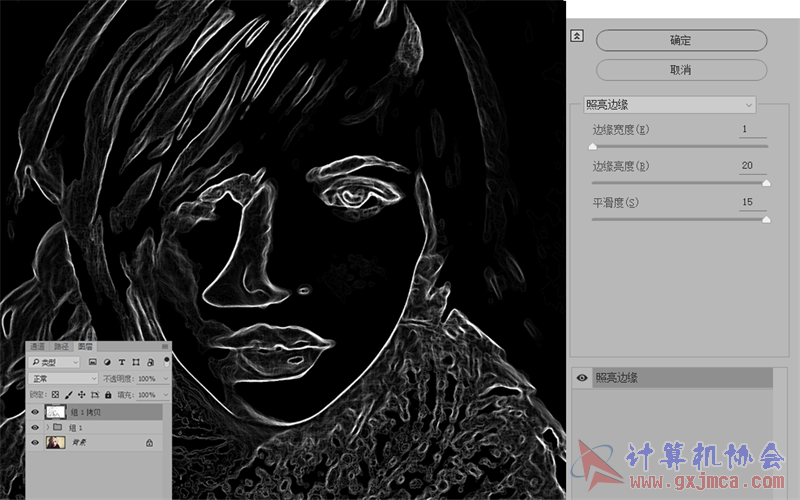Viewport: 800px width, 500px height.
Task: Click the 取消 button
Action: point(681,70)
